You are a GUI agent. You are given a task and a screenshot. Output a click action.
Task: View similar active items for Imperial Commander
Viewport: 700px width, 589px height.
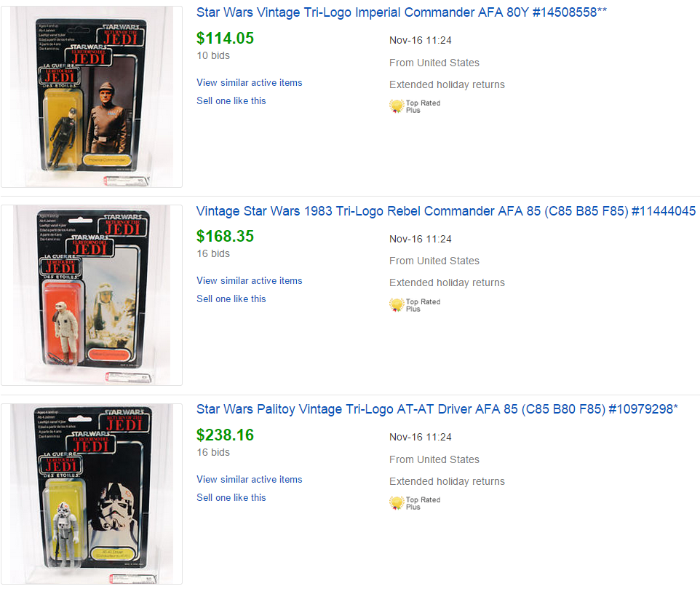(x=249, y=82)
